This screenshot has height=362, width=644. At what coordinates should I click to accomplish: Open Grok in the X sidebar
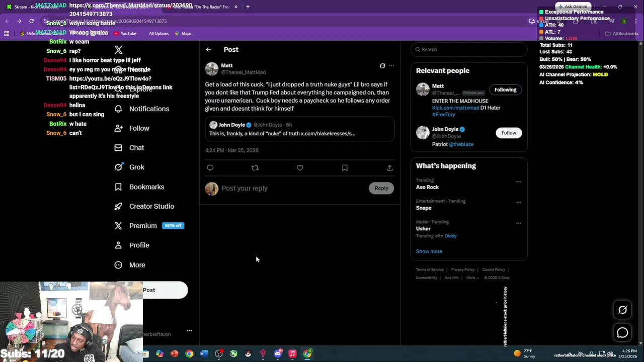[130, 167]
